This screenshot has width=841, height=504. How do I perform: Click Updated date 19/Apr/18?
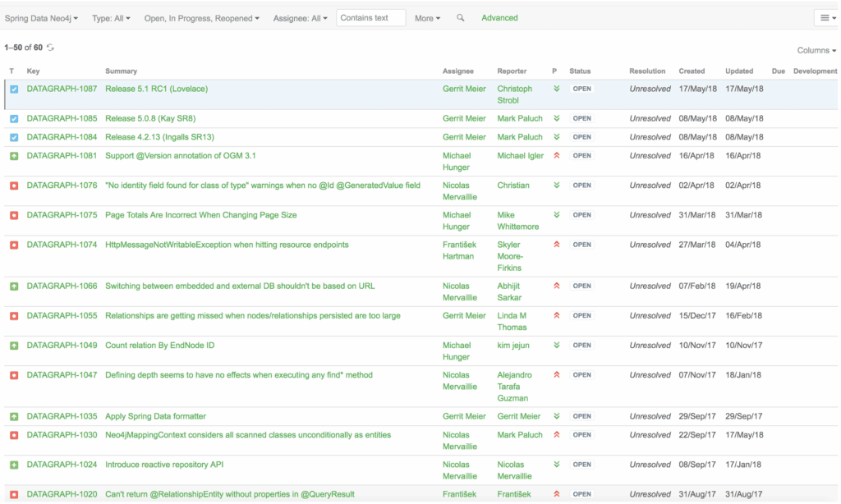click(x=742, y=286)
